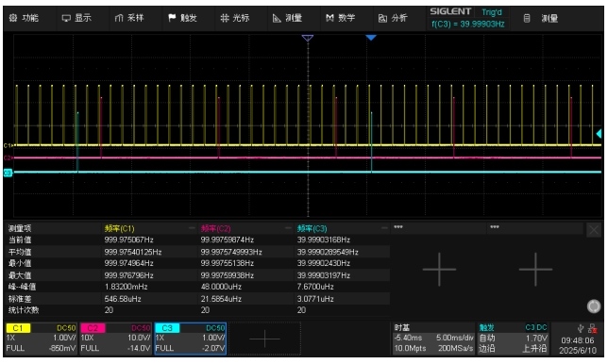Open C2 vertical scale 10.0V/ setting
Image resolution: width=608 pixels, height=364 pixels.
(x=139, y=338)
